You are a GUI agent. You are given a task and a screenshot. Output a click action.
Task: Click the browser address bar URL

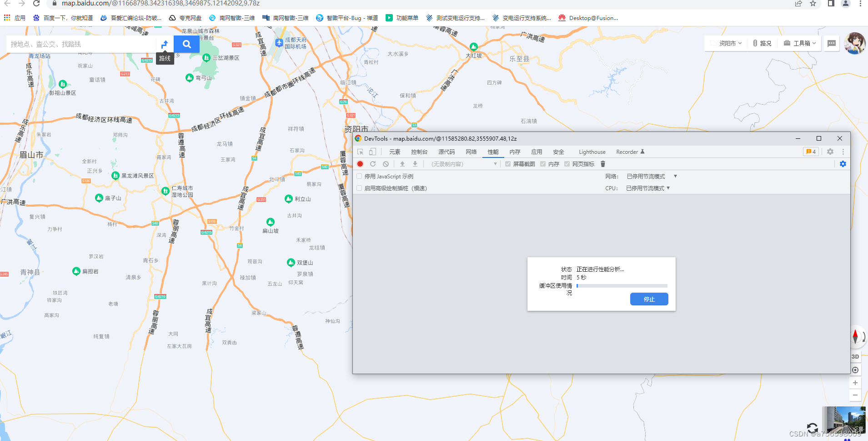click(x=161, y=4)
